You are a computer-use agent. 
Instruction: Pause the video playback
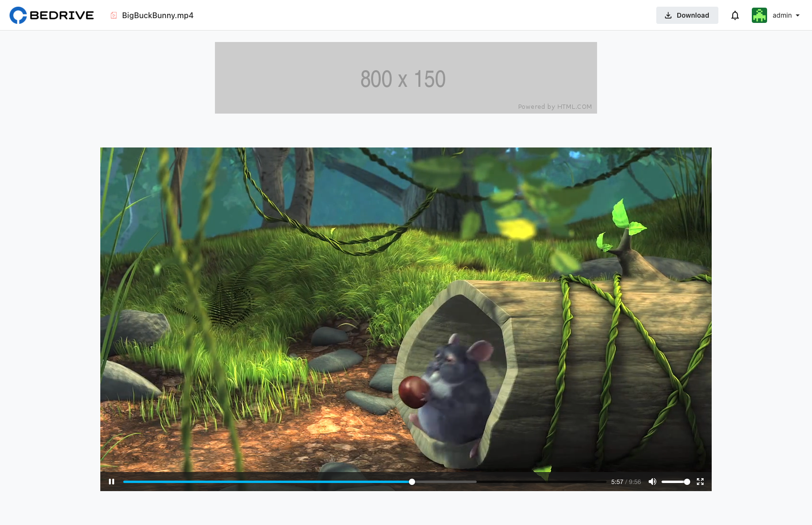[x=111, y=482]
